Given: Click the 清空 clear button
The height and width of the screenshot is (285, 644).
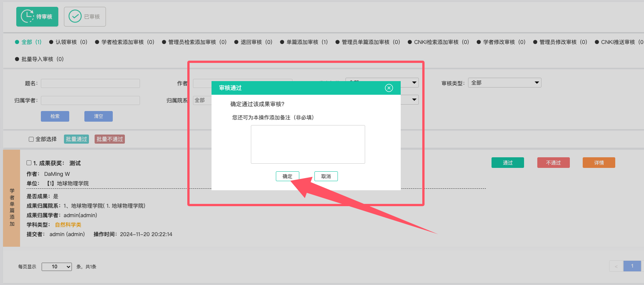Looking at the screenshot, I should [98, 116].
